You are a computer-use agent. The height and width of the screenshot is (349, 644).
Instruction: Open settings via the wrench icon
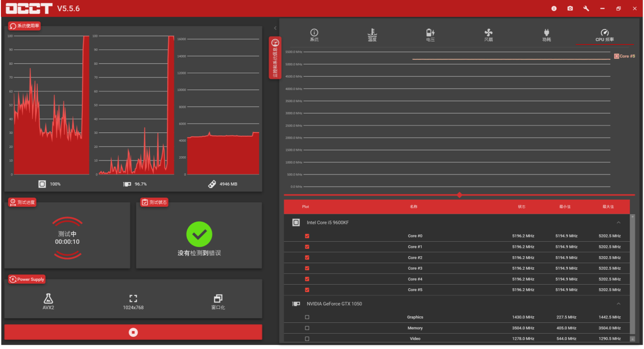pos(586,8)
